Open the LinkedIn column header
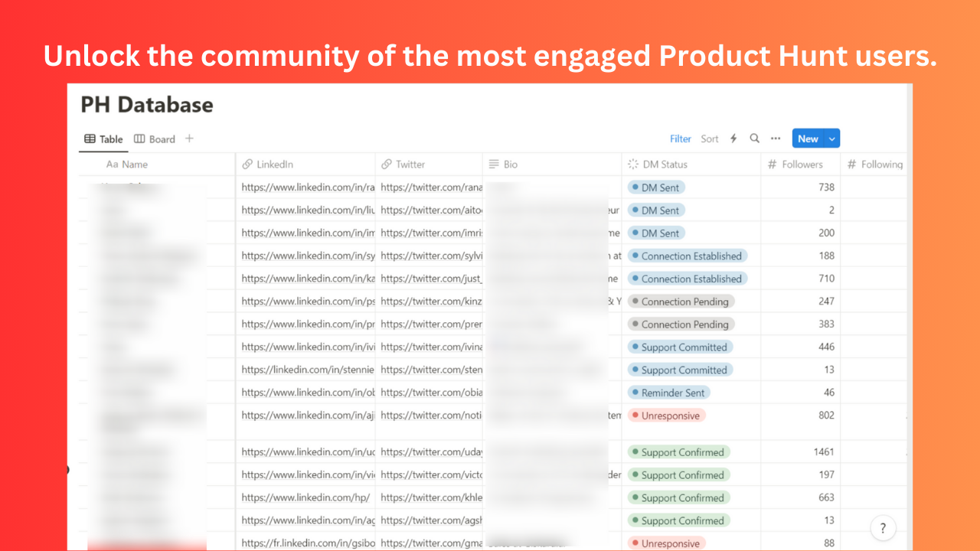The height and width of the screenshot is (551, 980). (267, 165)
